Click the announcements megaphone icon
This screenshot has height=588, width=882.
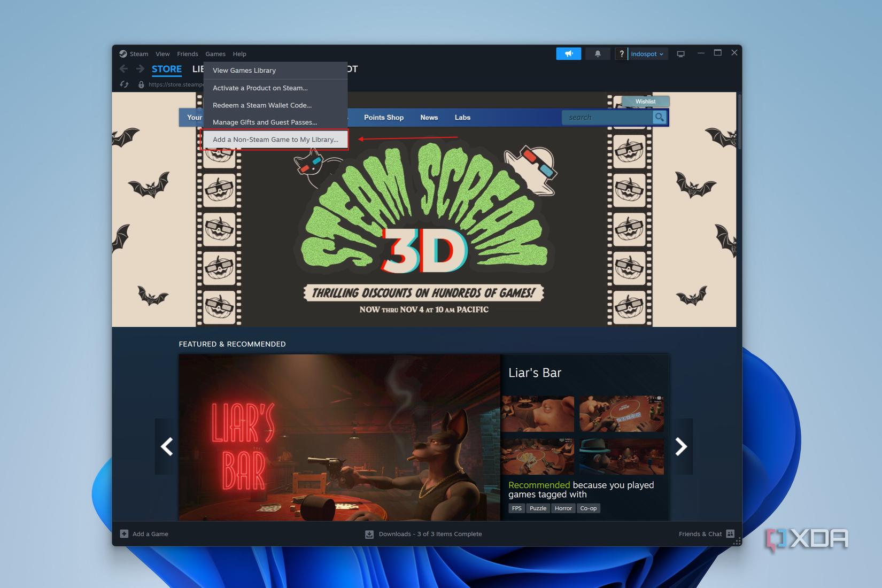pos(568,53)
